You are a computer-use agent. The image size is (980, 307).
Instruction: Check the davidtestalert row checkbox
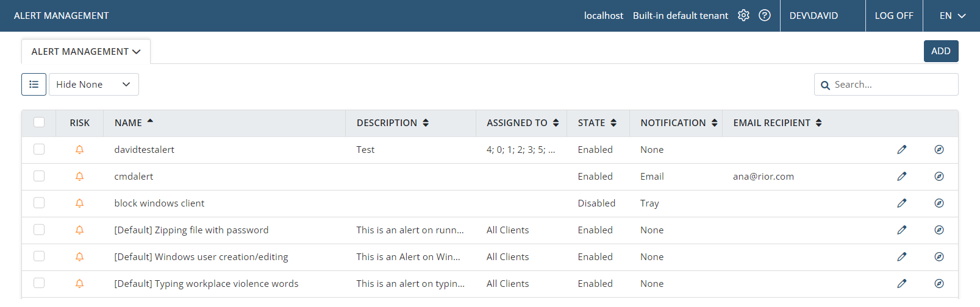tap(39, 149)
